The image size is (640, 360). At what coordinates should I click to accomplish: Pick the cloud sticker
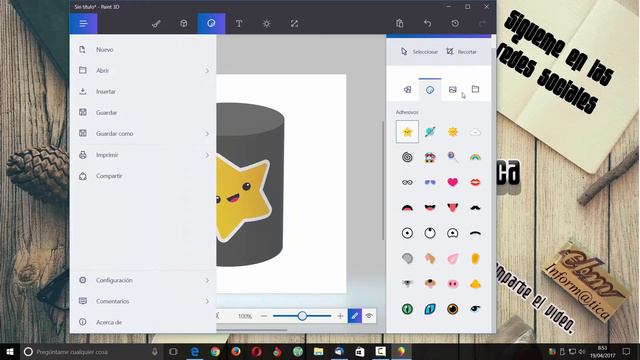point(476,132)
